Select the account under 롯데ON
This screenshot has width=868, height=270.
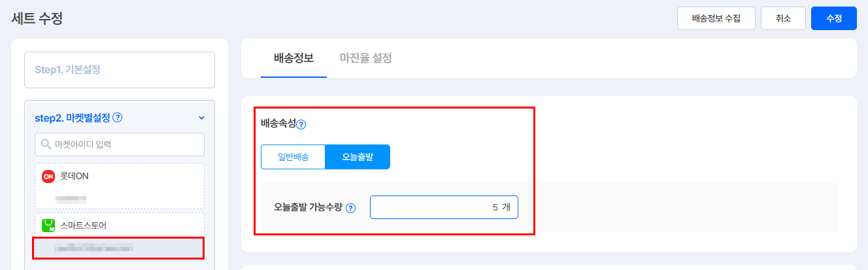71,197
